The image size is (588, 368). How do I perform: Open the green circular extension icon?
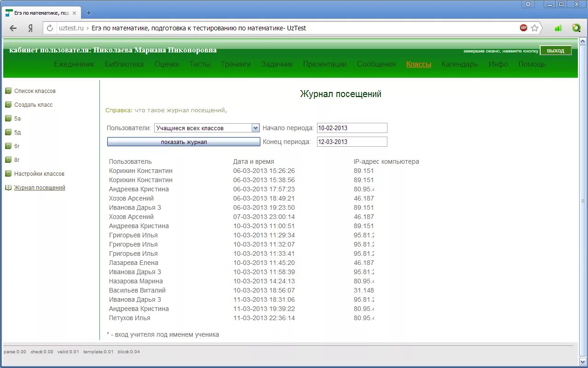click(576, 28)
